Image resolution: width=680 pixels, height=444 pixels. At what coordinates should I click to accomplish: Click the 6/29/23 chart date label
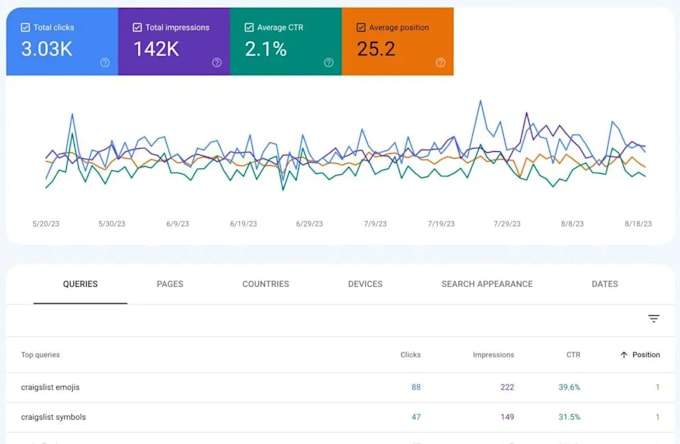tap(309, 224)
